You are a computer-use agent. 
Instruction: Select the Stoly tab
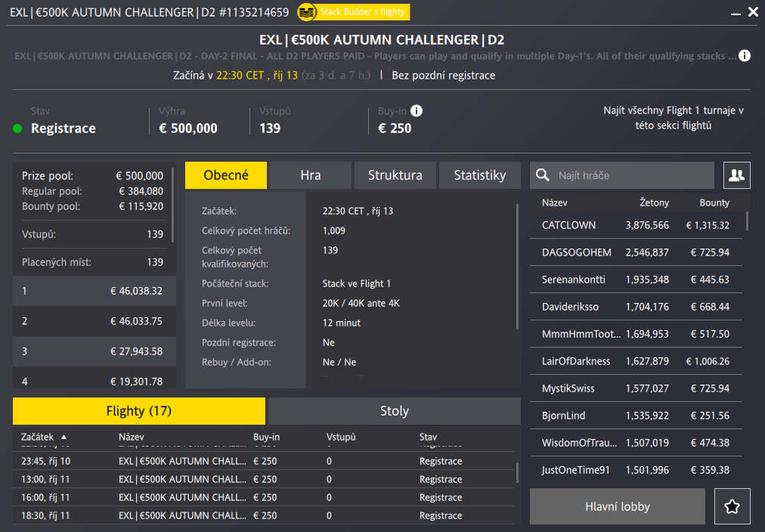point(394,411)
